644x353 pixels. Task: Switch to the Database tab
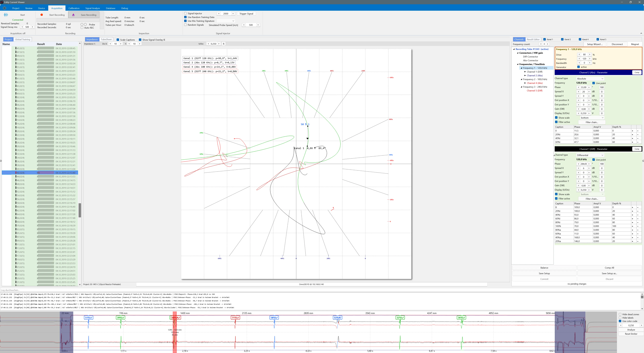point(110,8)
